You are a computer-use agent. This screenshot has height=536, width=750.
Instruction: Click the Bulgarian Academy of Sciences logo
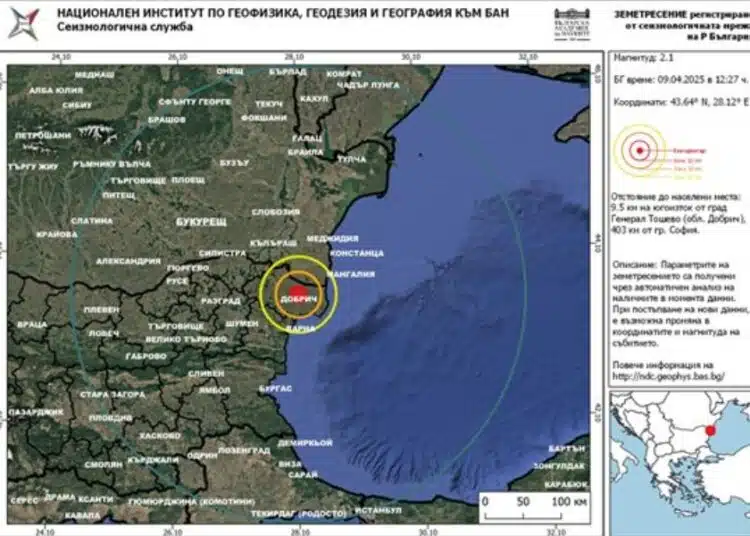pos(572,24)
